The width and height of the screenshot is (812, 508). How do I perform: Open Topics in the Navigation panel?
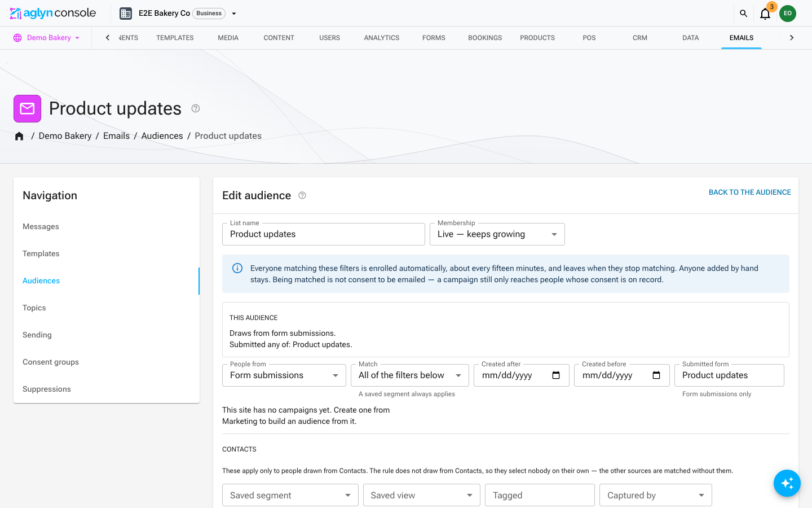[x=107, y=308]
